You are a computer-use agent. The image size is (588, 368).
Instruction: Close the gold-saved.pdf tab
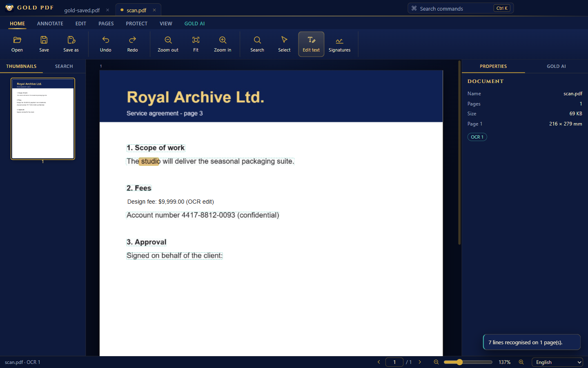pyautogui.click(x=108, y=10)
